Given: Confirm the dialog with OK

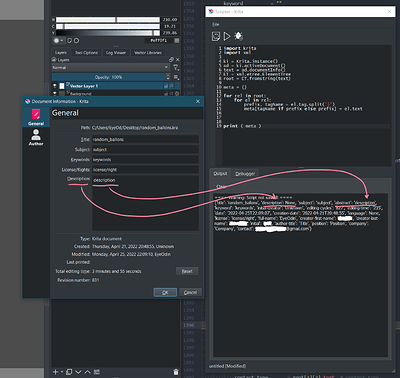Looking at the screenshot, I should tap(165, 292).
